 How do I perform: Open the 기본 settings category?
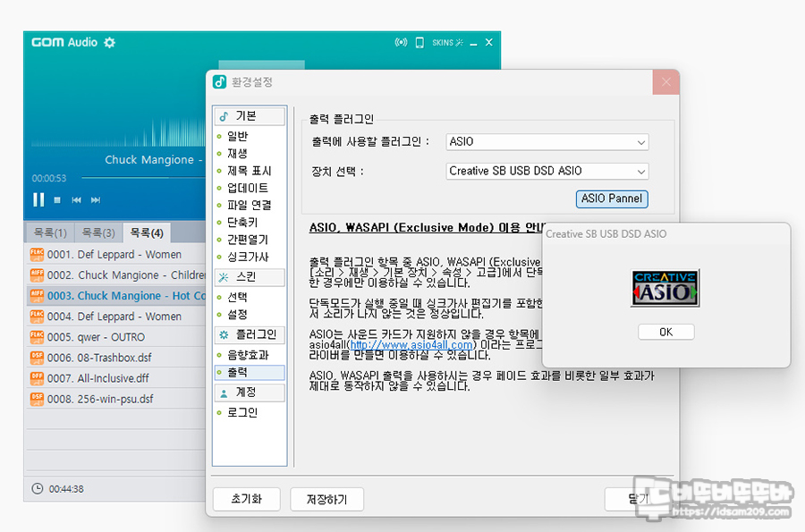pyautogui.click(x=250, y=116)
